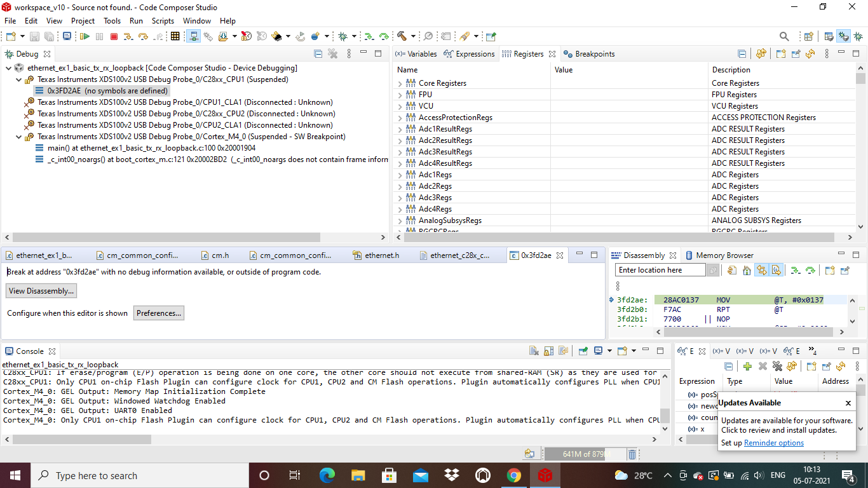
Task: Toggle Scroll Lock in Console toolbar
Action: [549, 351]
